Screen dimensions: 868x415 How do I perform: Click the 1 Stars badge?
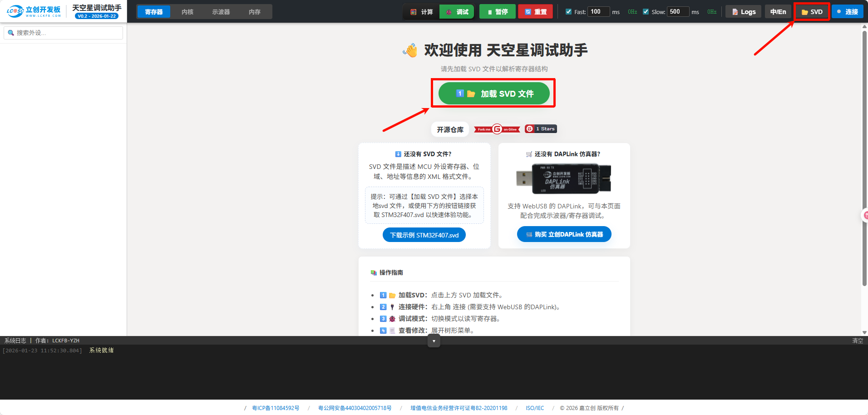(540, 129)
